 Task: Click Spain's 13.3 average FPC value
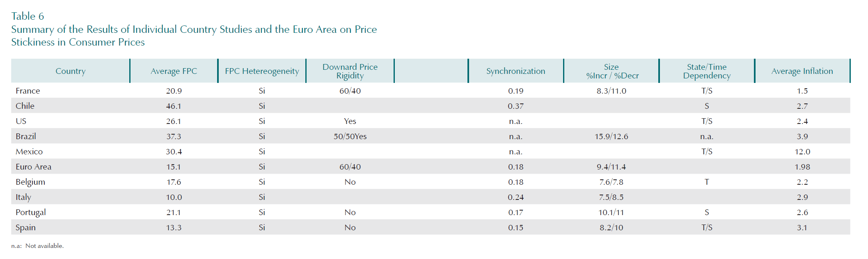(174, 227)
